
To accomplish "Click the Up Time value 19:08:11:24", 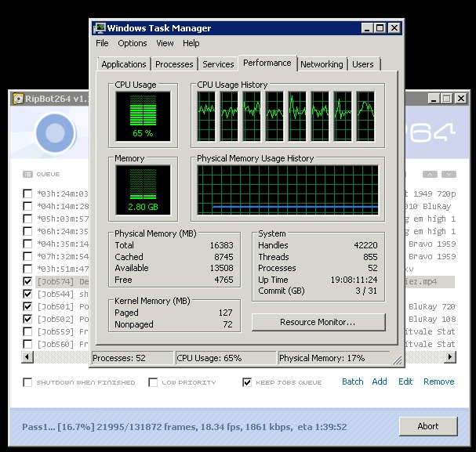I will coord(354,280).
